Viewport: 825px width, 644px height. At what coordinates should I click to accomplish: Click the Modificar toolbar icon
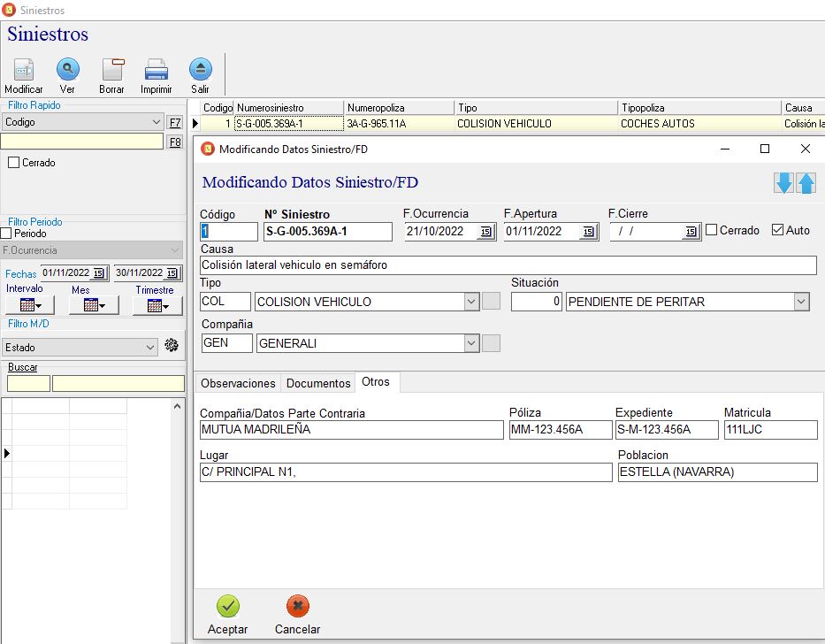click(24, 70)
